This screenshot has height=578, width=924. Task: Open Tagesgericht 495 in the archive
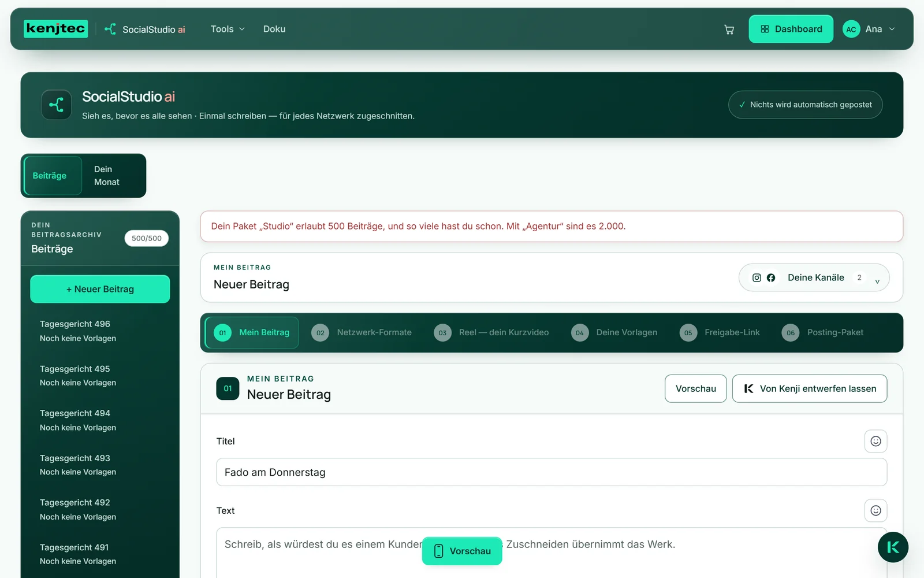100,376
